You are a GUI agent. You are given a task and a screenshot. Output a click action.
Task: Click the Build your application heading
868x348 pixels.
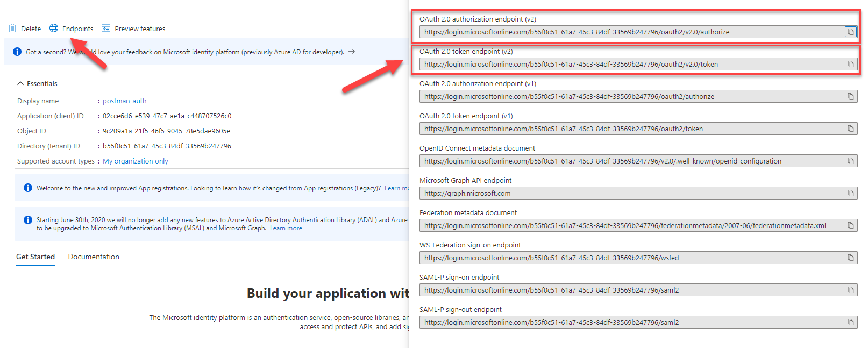coord(328,293)
